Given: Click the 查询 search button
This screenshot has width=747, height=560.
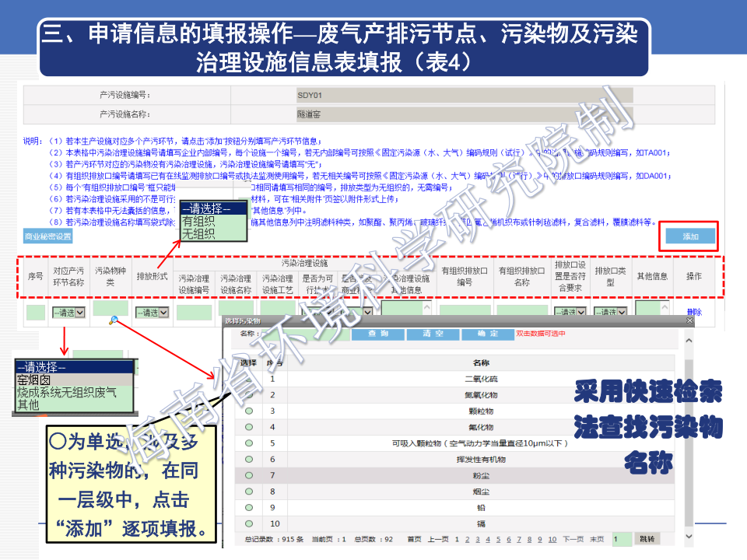Looking at the screenshot, I should (378, 334).
